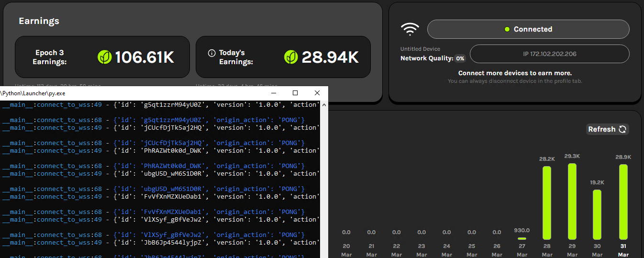Click console line with id 'g5qt1zzrM94yU0Z' PONG

(153, 120)
